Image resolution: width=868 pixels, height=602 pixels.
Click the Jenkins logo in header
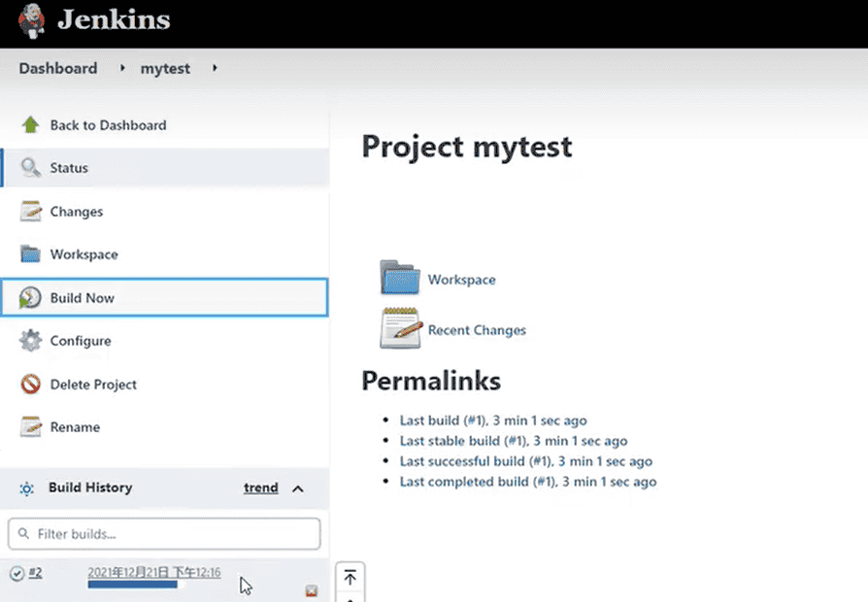click(x=34, y=20)
